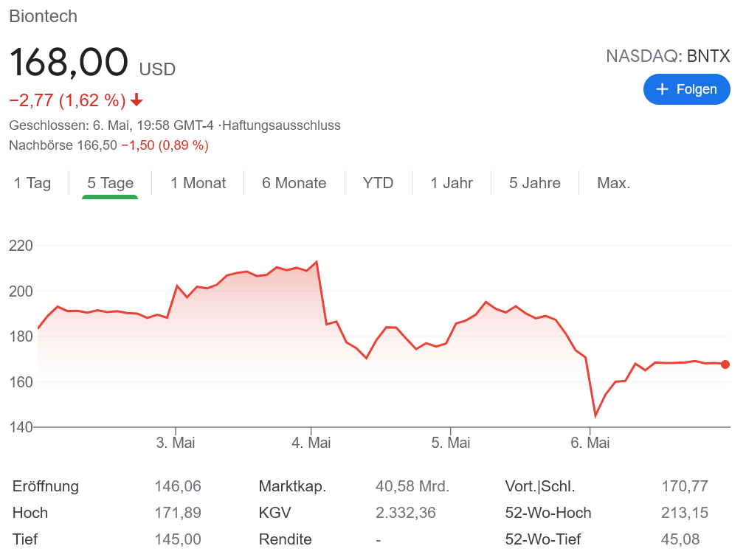Click the Marktkap. value 40,58 Mrd.
This screenshot has width=746, height=560.
[412, 486]
